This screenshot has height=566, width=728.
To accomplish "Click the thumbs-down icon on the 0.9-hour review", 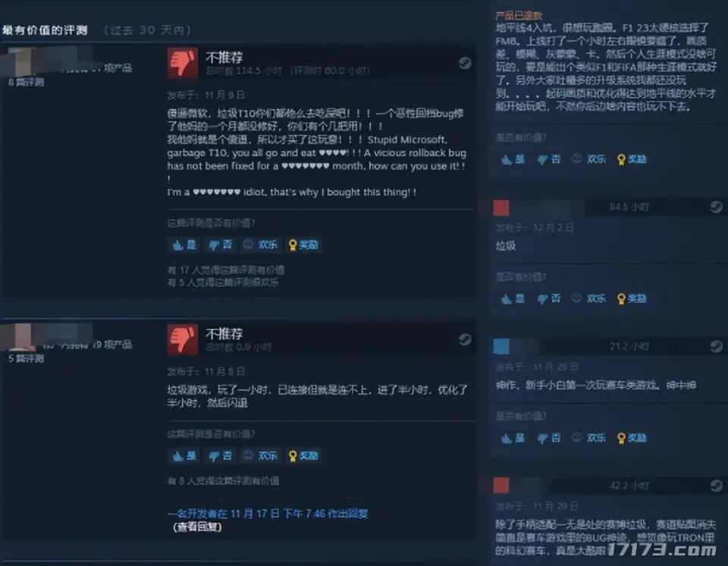I will (x=183, y=339).
